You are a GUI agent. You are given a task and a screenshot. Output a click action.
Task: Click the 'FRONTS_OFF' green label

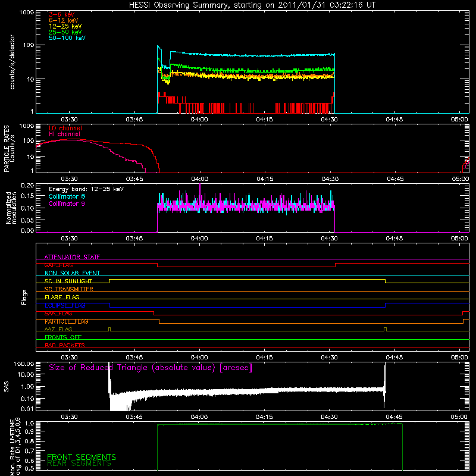click(63, 337)
